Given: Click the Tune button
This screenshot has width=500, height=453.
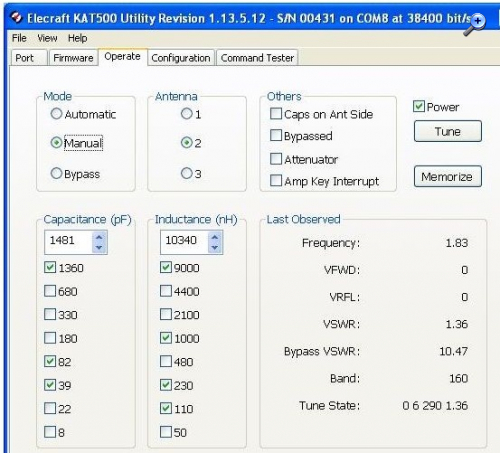Looking at the screenshot, I should tap(448, 131).
